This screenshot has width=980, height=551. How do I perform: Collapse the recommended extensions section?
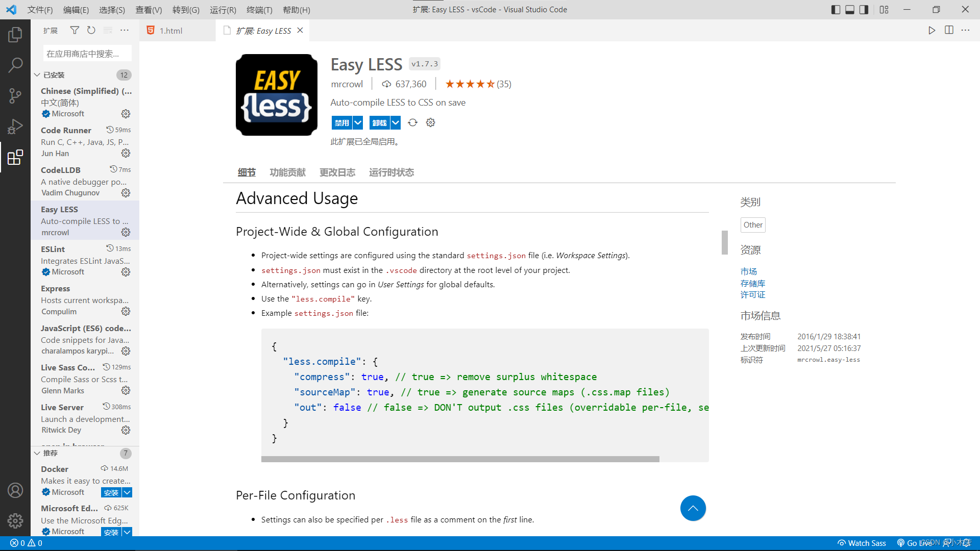[37, 453]
